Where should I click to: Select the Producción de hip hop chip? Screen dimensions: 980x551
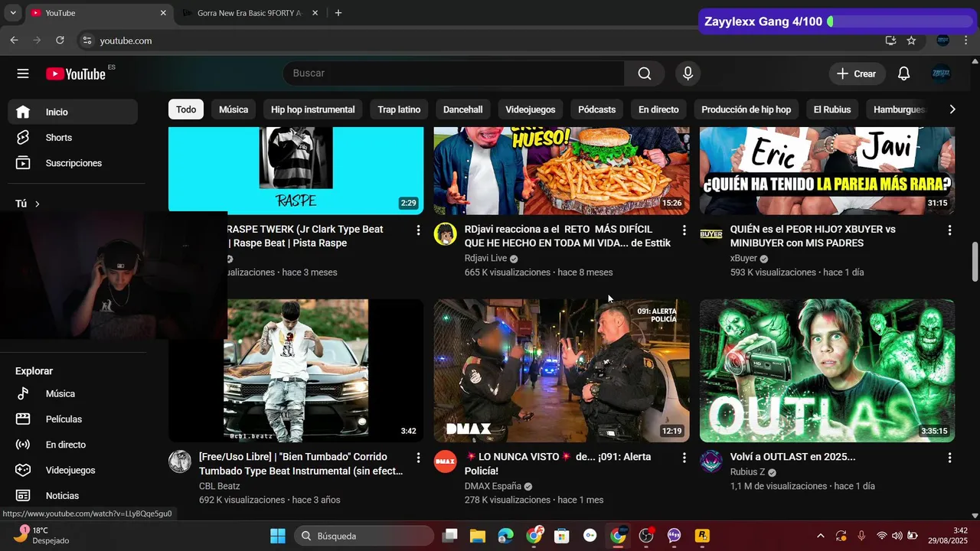(x=746, y=109)
